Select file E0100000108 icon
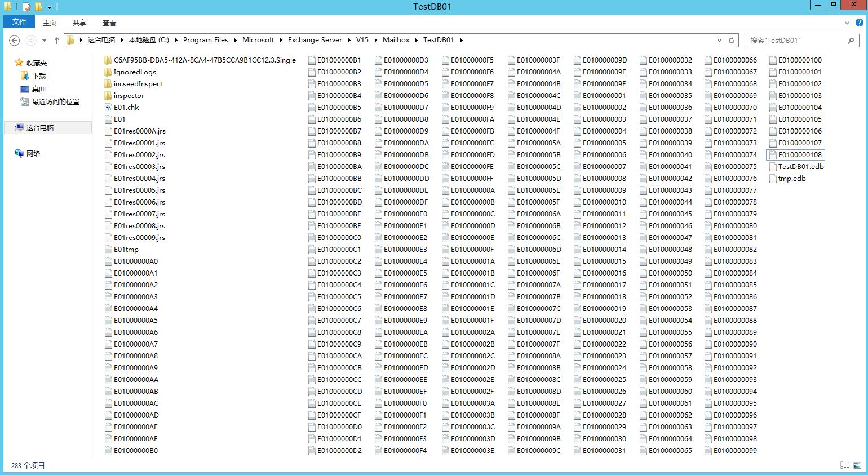868x475 pixels. (x=773, y=155)
